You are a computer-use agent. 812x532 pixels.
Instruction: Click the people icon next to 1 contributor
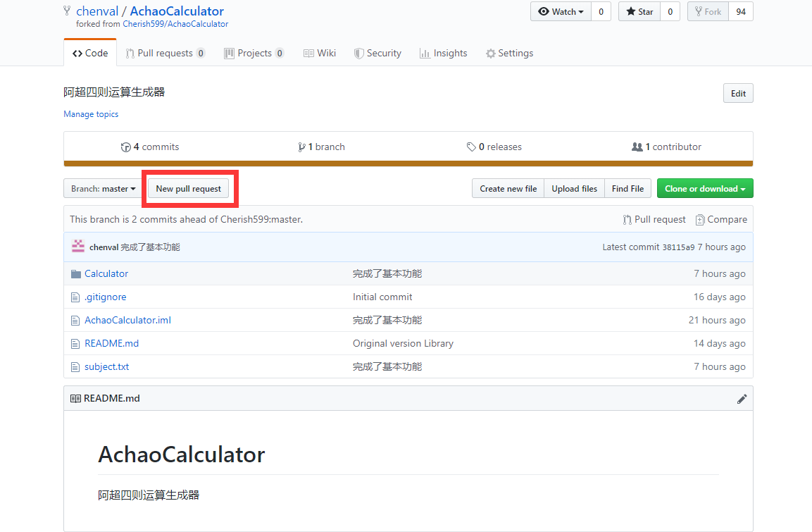tap(637, 147)
